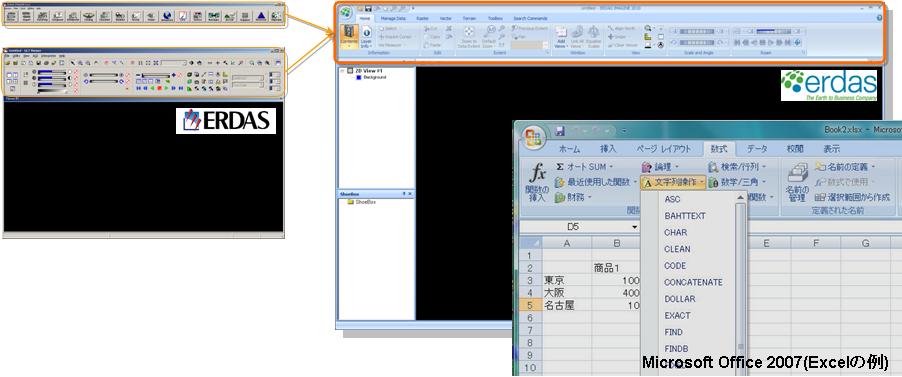
Task: Click the blue triangle icon in old ERDAS icon panel
Action: click(261, 16)
